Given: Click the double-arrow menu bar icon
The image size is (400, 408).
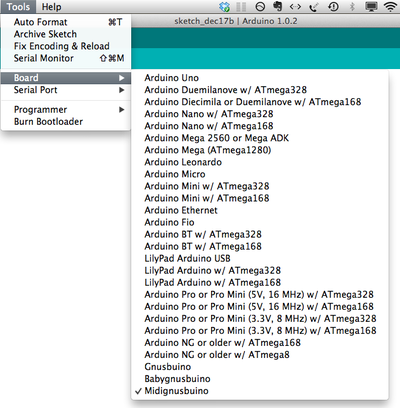Looking at the screenshot, I should pyautogui.click(x=295, y=7).
